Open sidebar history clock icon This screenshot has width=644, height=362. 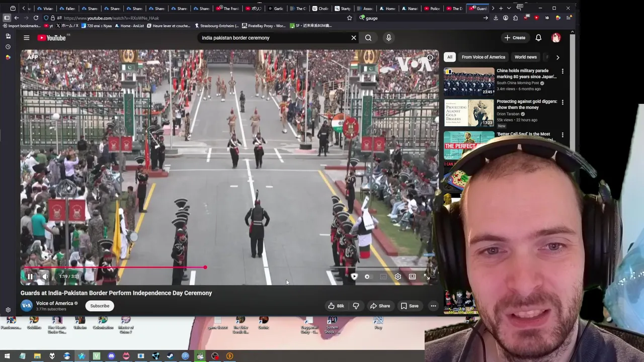(x=8, y=47)
